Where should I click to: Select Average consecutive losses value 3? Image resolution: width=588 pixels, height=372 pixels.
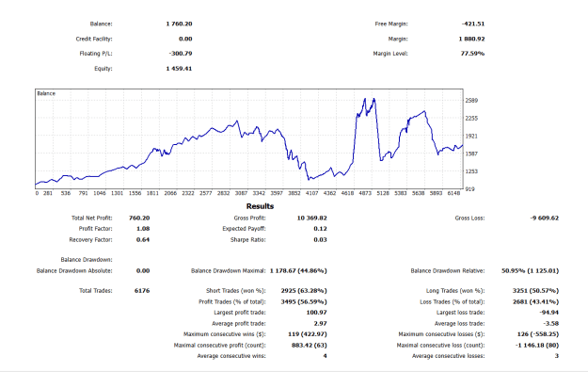pos(557,356)
